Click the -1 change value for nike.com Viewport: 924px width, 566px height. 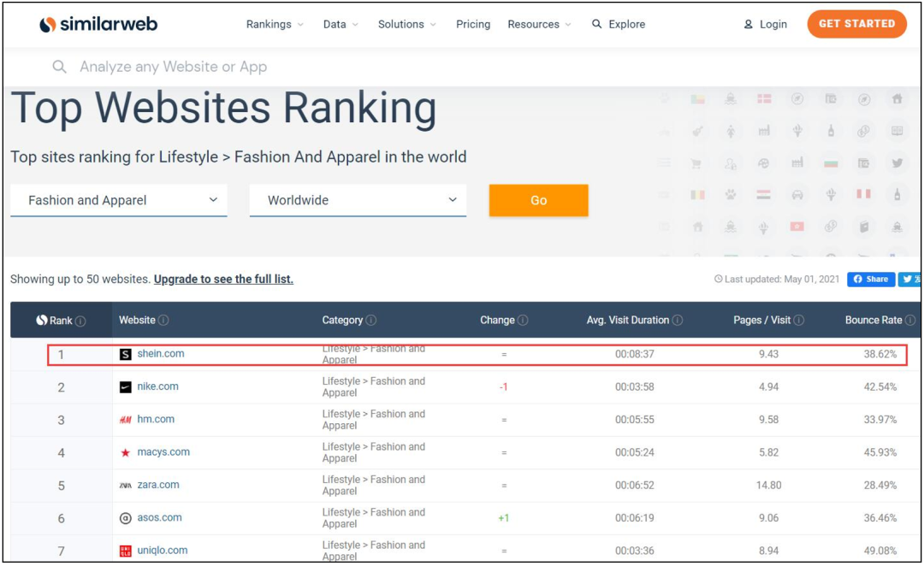coord(503,387)
